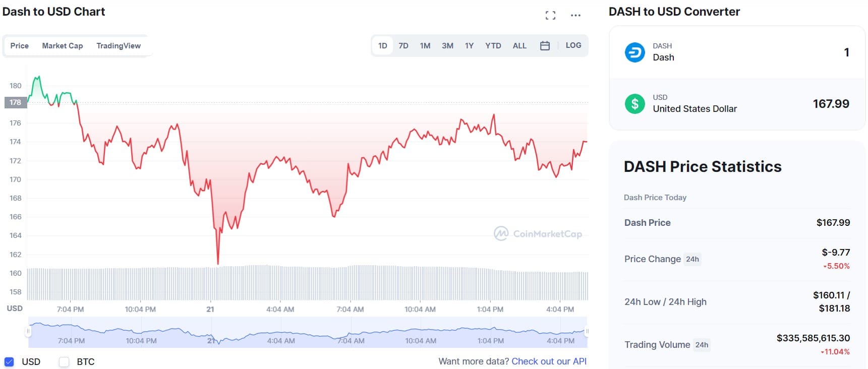Select the 1Y time range
The image size is (868, 369).
[469, 46]
